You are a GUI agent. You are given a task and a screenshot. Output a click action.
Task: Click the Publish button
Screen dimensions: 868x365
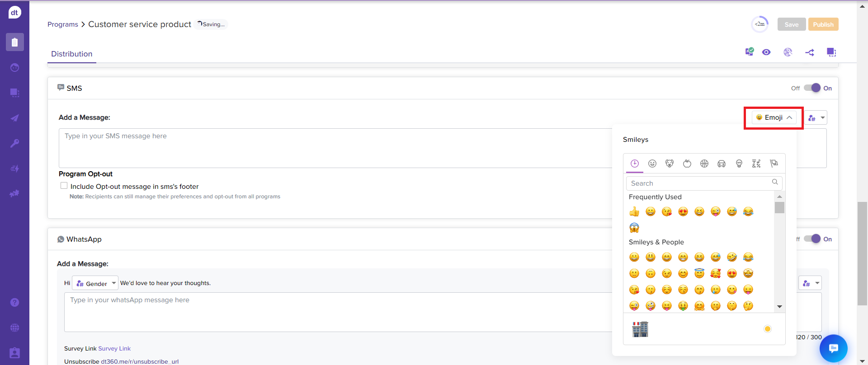click(x=823, y=24)
